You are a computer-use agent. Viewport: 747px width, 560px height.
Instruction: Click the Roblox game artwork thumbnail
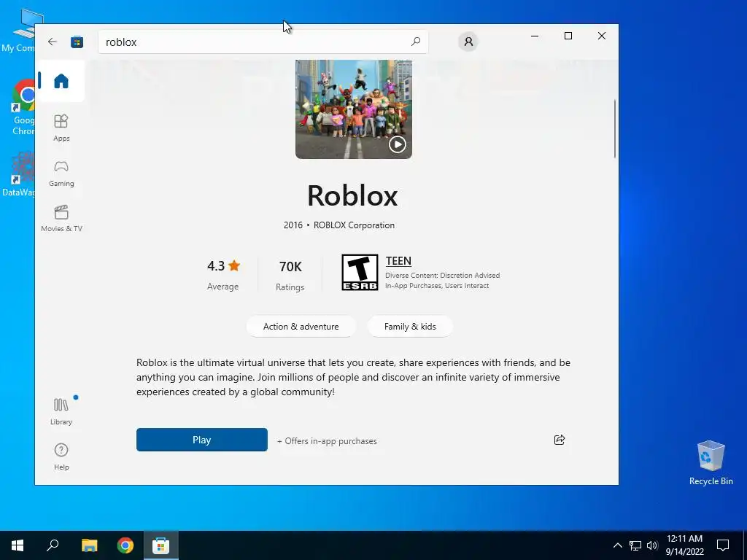click(x=354, y=109)
